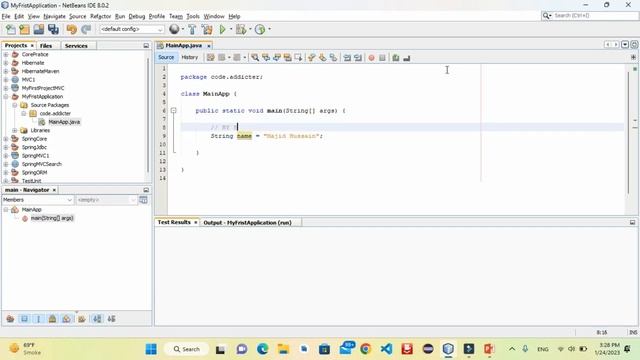
Task: Switch to the Files tab
Action: tap(46, 46)
